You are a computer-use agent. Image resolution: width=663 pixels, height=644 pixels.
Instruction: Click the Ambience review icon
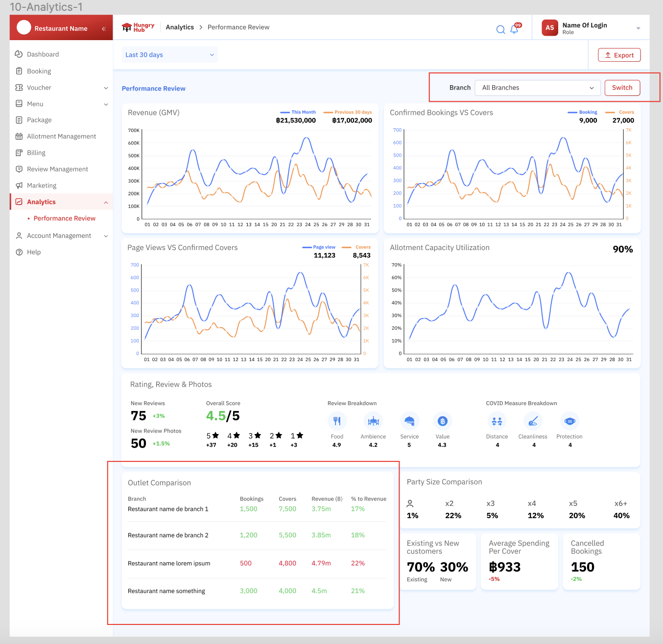(373, 421)
